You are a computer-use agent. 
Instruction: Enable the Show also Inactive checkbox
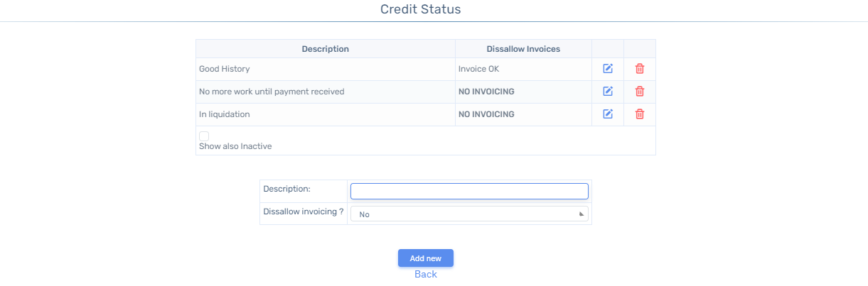click(204, 136)
